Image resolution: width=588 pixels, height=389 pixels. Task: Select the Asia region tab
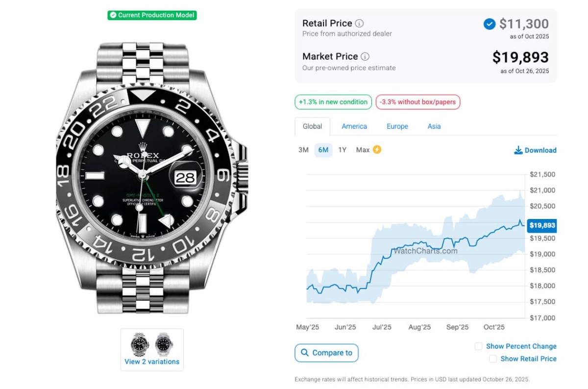click(434, 126)
